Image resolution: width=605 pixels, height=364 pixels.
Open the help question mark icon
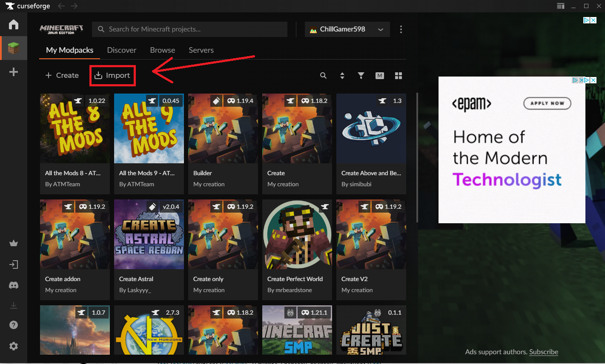[14, 325]
